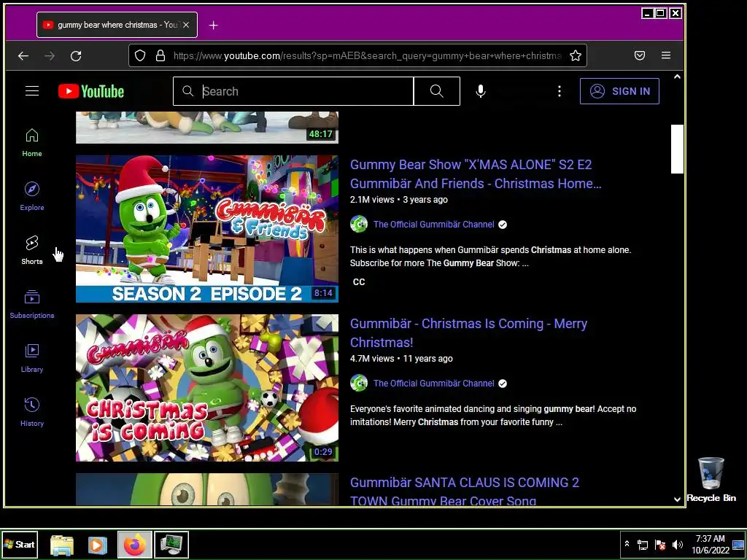Screen dimensions: 747x560
Task: Open the volume speaker tray icon
Action: pyautogui.click(x=677, y=544)
